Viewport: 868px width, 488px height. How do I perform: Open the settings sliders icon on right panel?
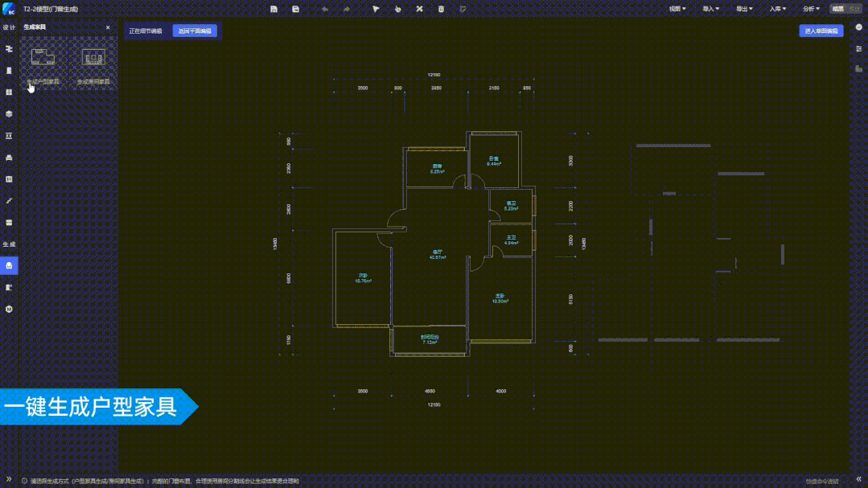tap(858, 49)
